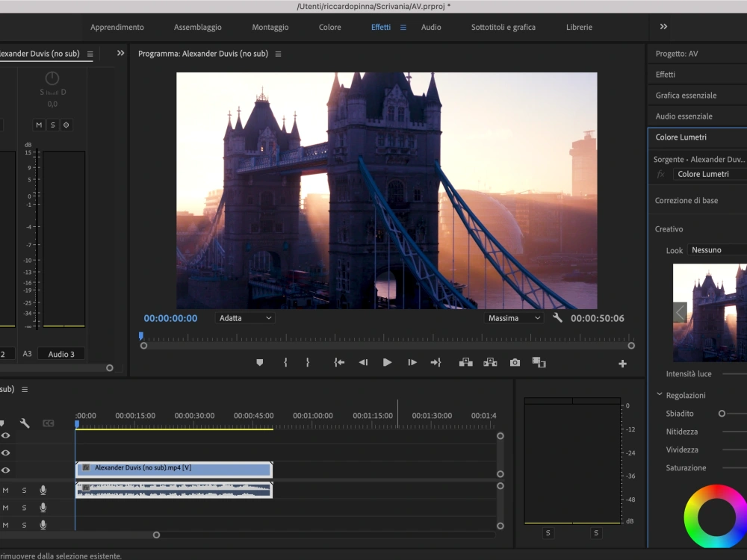The image size is (747, 560).
Task: Open the timeline sequence panel menu
Action: [x=25, y=390]
